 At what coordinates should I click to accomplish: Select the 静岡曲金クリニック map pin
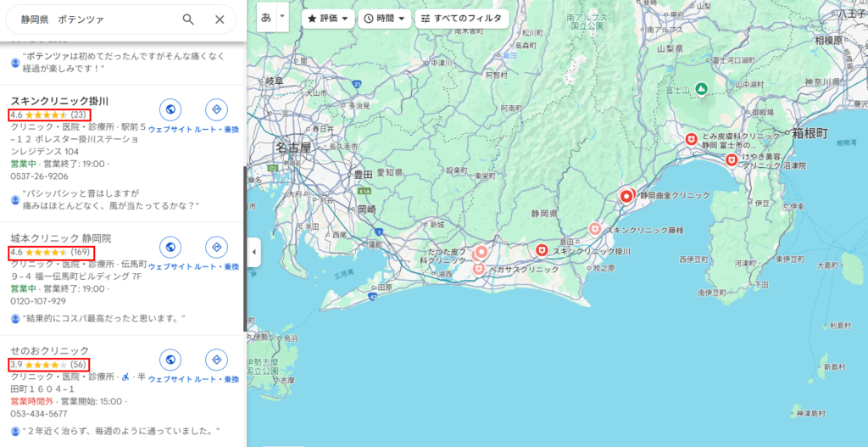click(x=626, y=196)
